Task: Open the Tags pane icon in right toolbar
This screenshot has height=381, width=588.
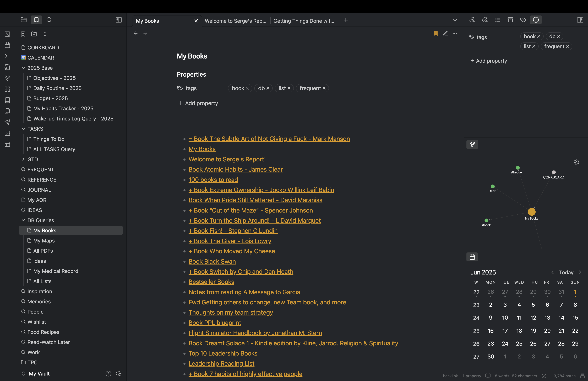Action: click(x=523, y=20)
